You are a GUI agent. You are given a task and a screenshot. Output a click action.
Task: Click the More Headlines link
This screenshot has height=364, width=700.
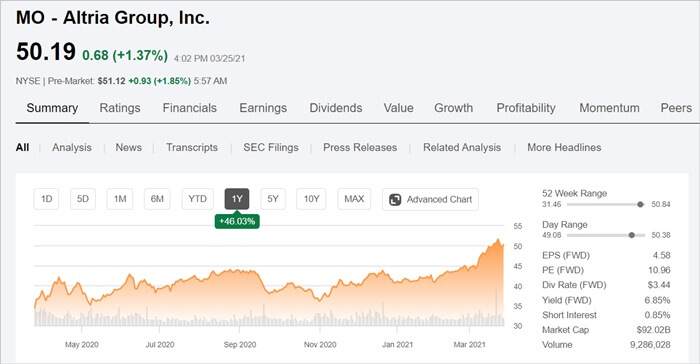[564, 147]
